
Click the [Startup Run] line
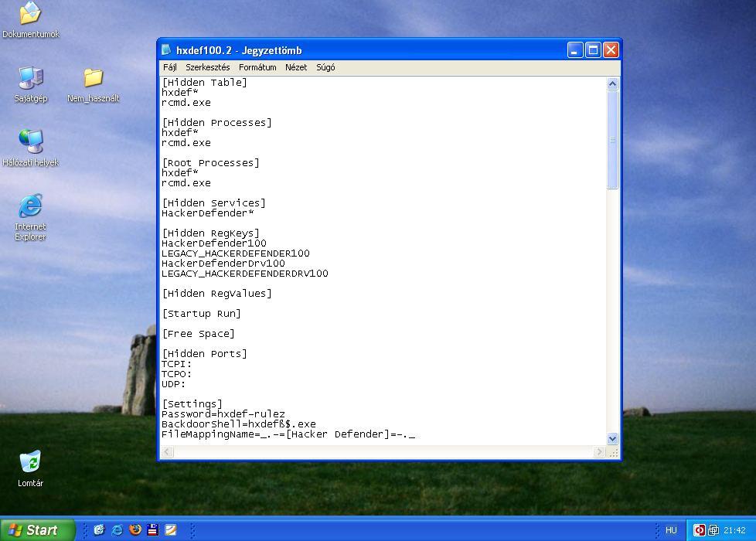[x=202, y=314]
